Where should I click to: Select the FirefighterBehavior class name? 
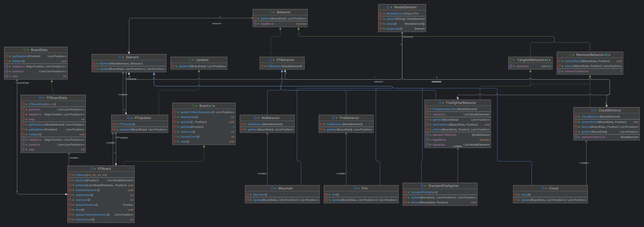click(461, 103)
